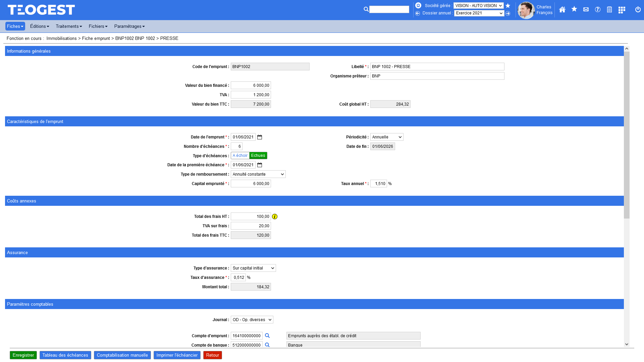
Task: Expand the Type de remboursement dropdown
Action: click(258, 174)
